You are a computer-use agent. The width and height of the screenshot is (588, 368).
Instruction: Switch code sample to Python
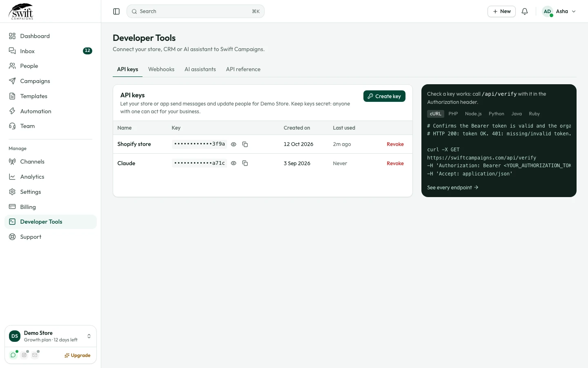(496, 114)
